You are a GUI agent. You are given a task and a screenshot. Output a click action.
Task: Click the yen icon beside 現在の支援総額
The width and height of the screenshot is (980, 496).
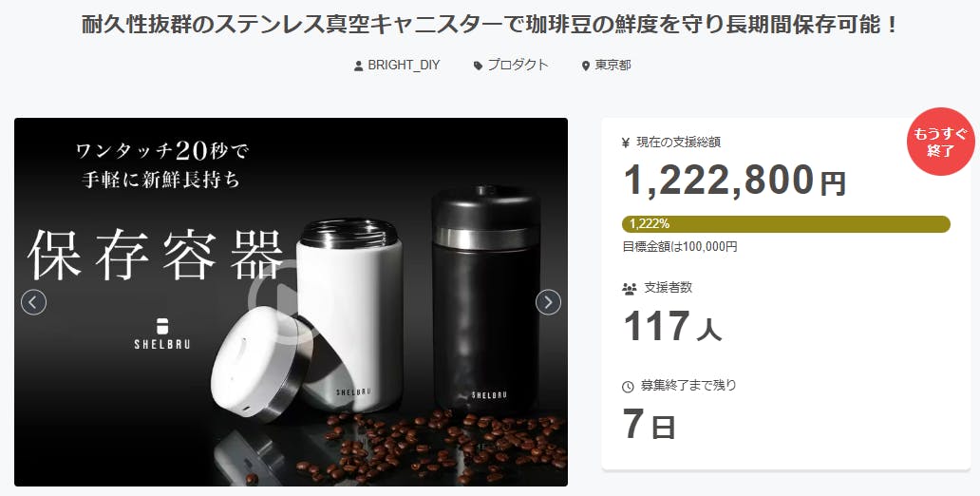626,143
